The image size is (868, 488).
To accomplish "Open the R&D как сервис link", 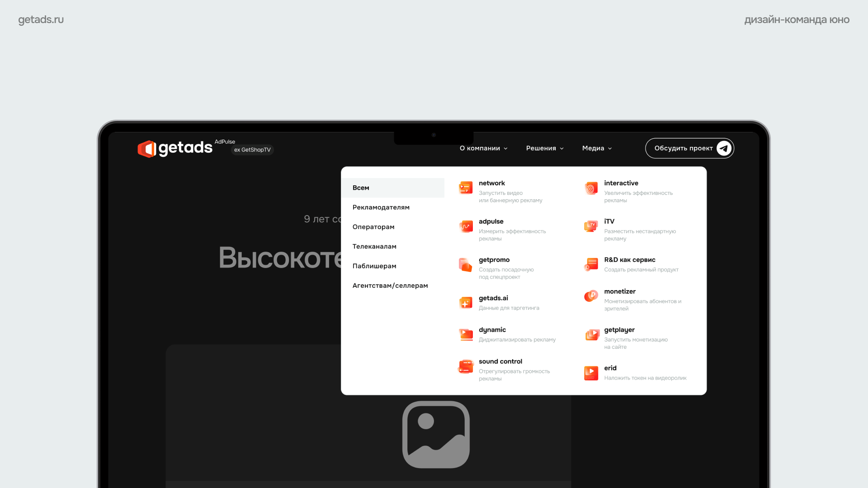I will coord(629,260).
